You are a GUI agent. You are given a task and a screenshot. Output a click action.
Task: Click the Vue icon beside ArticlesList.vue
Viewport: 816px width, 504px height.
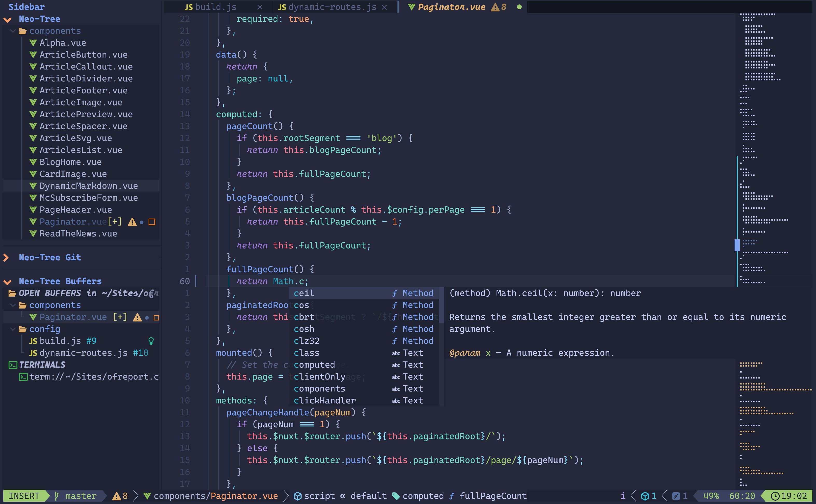pyautogui.click(x=33, y=150)
